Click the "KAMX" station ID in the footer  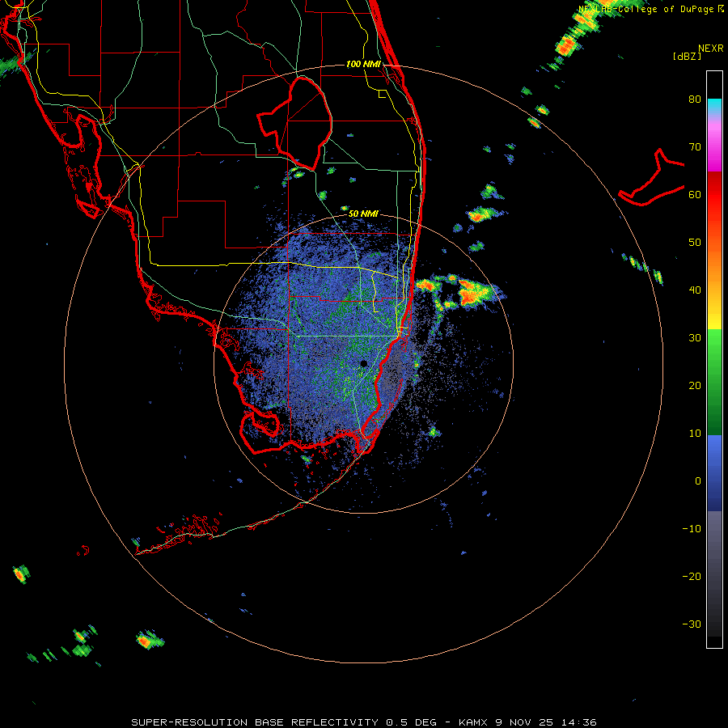pyautogui.click(x=472, y=722)
